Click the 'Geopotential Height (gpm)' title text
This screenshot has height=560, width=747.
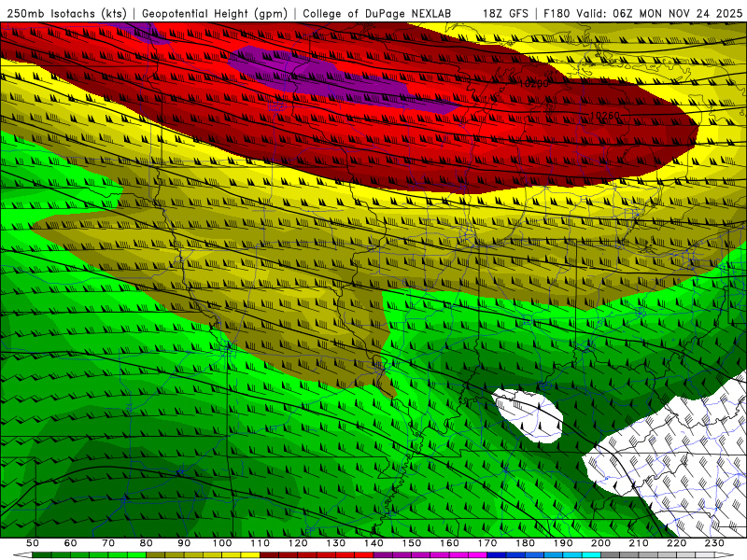pyautogui.click(x=215, y=14)
